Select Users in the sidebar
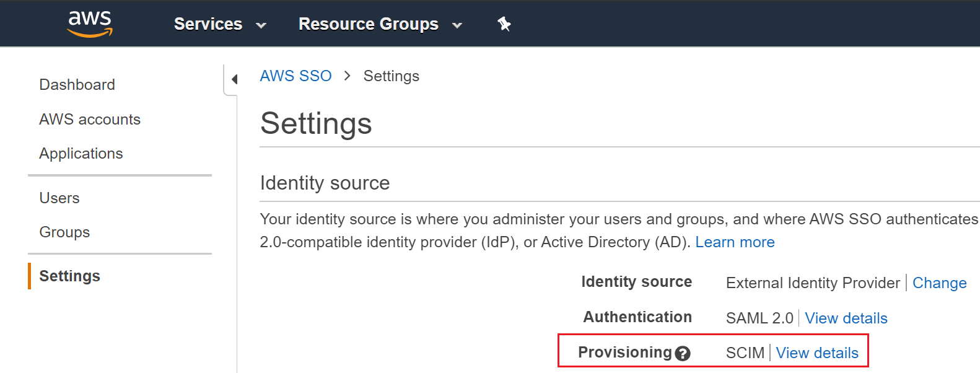Viewport: 980px width, 373px height. (x=59, y=198)
